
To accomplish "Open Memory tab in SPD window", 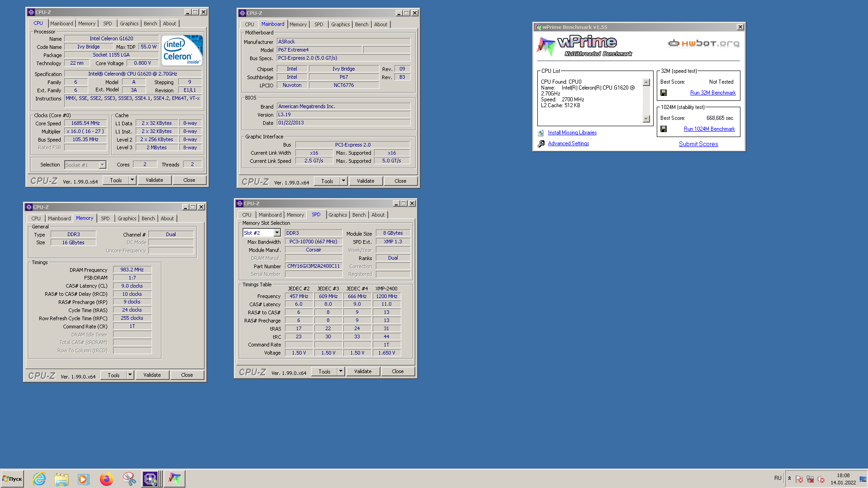I will 295,215.
